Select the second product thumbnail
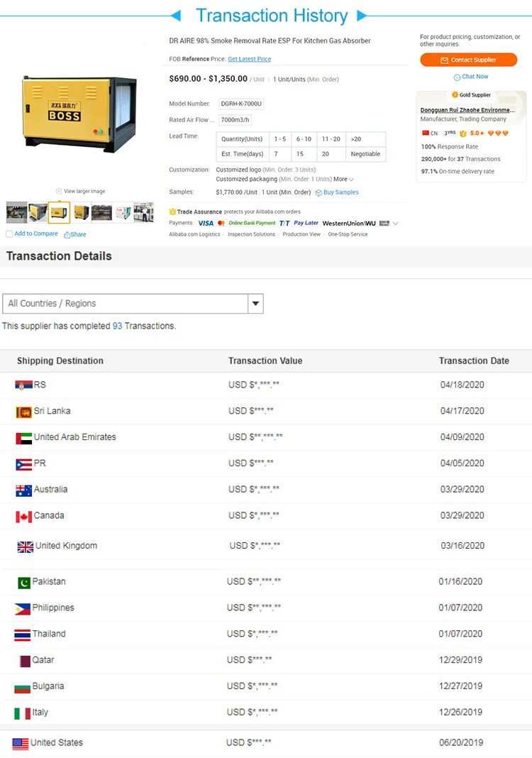This screenshot has width=532, height=758. [38, 213]
